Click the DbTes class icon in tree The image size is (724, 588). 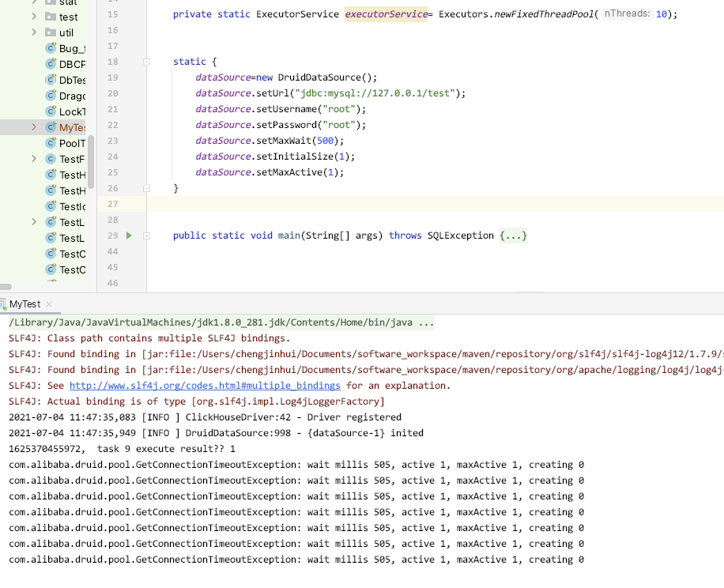tap(51, 80)
